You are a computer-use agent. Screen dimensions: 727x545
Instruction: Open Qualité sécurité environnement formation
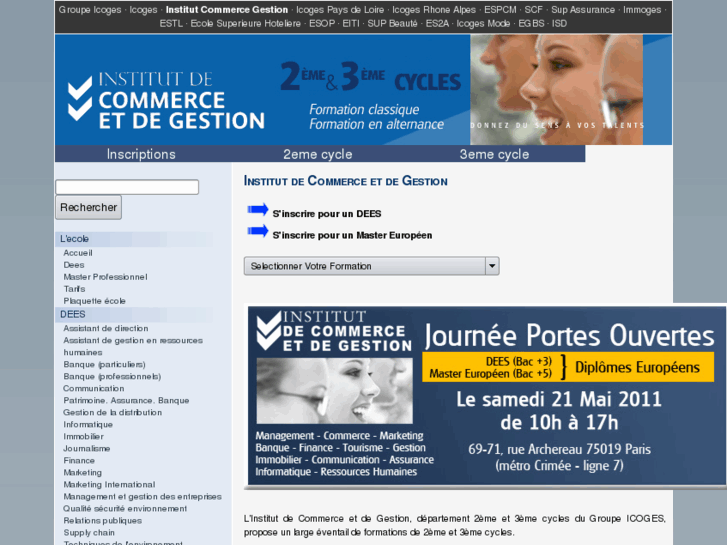(x=125, y=509)
